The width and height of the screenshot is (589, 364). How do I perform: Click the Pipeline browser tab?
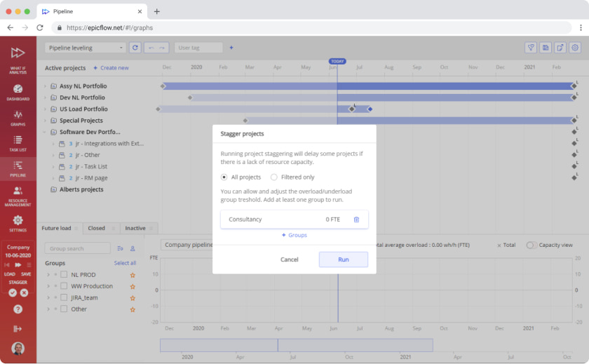pyautogui.click(x=92, y=11)
